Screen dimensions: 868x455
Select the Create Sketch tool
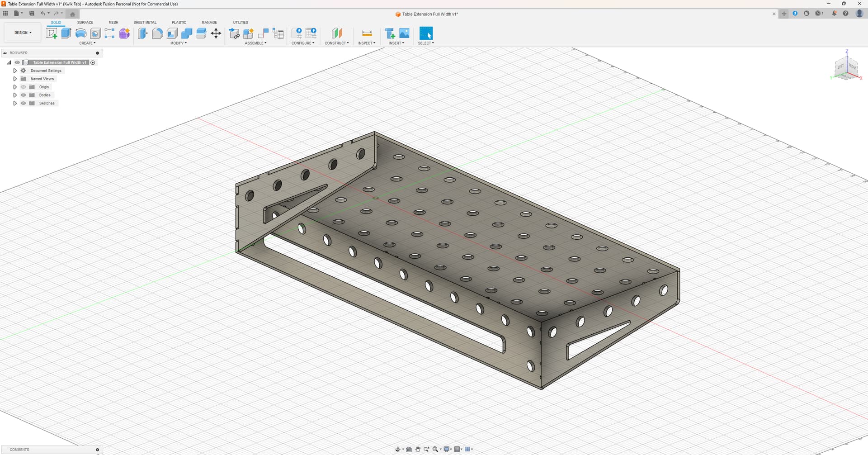(x=52, y=33)
